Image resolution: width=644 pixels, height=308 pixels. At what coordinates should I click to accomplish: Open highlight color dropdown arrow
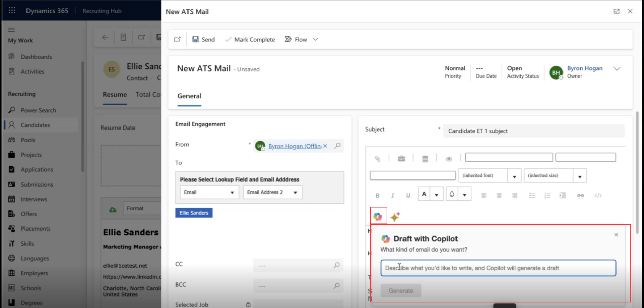pyautogui.click(x=465, y=194)
